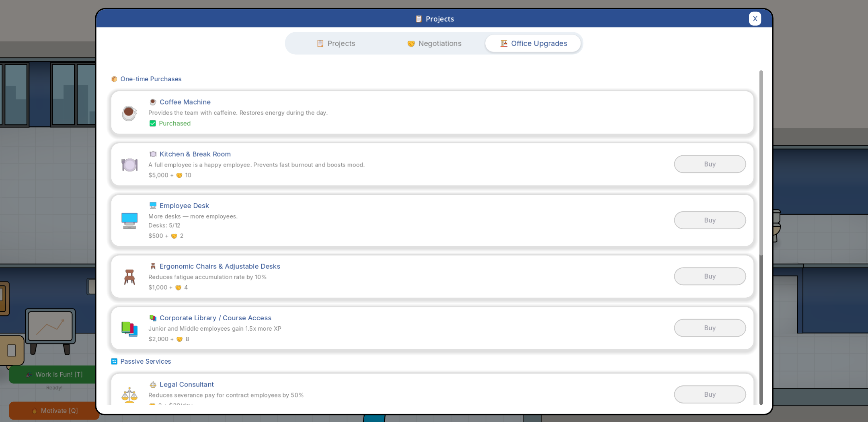Click the Motivate [Q] button behind dialog
Viewport: 868px width, 422px height.
click(x=54, y=411)
